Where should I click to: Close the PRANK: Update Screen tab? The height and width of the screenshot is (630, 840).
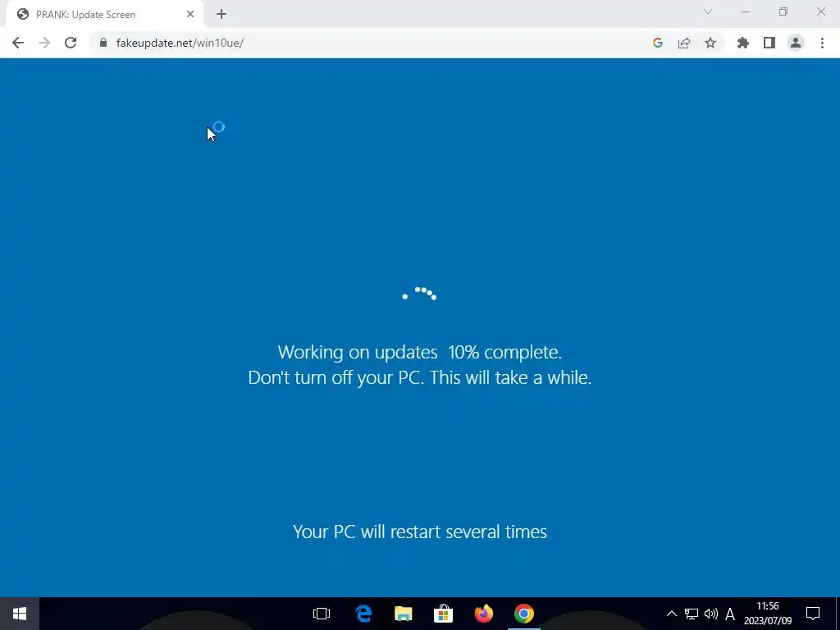click(x=190, y=15)
